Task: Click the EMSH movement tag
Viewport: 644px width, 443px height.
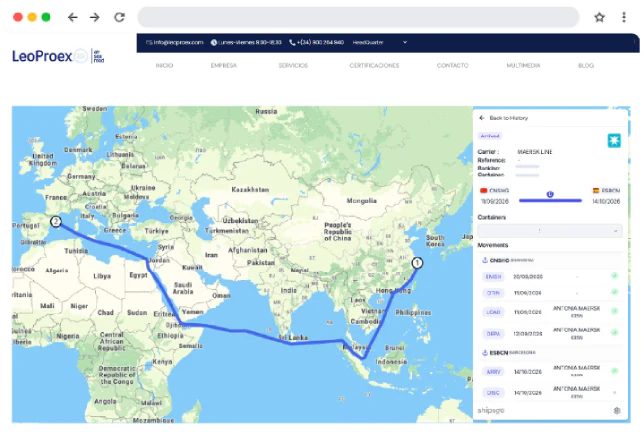Action: pyautogui.click(x=493, y=277)
